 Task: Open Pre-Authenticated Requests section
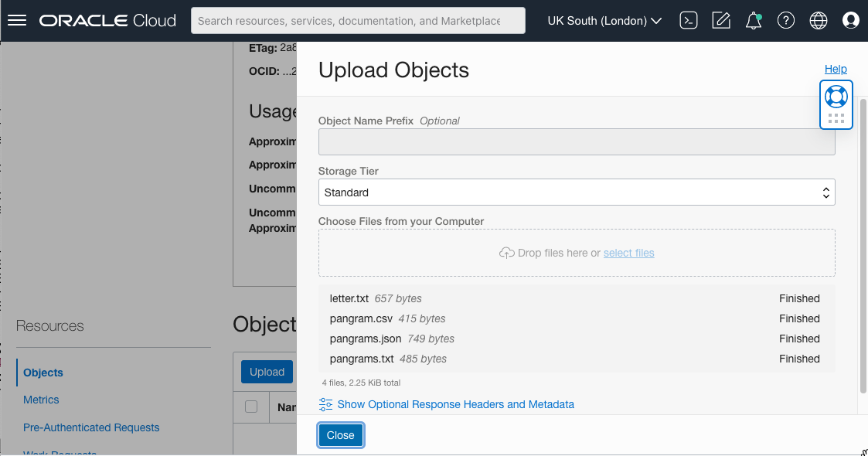coord(91,427)
